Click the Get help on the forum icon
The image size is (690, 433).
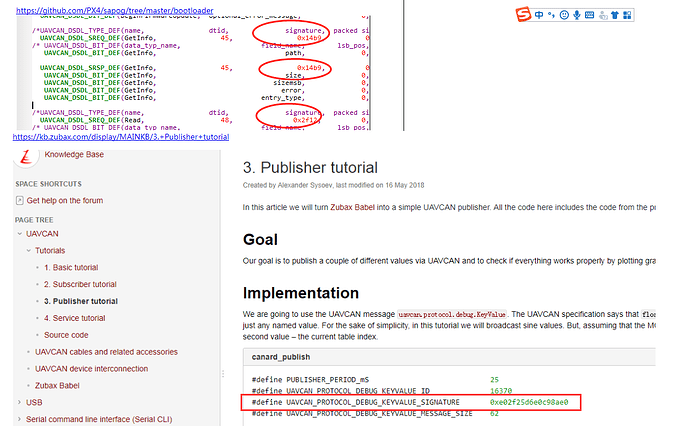click(19, 201)
